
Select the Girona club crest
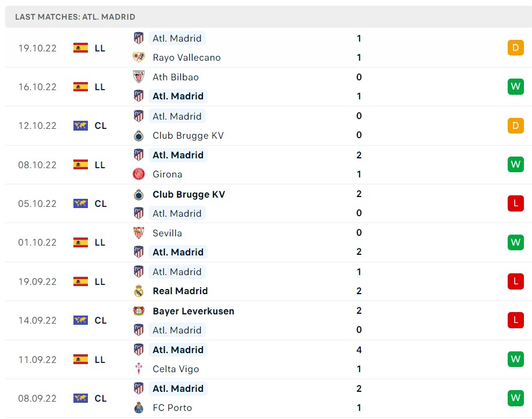[139, 174]
